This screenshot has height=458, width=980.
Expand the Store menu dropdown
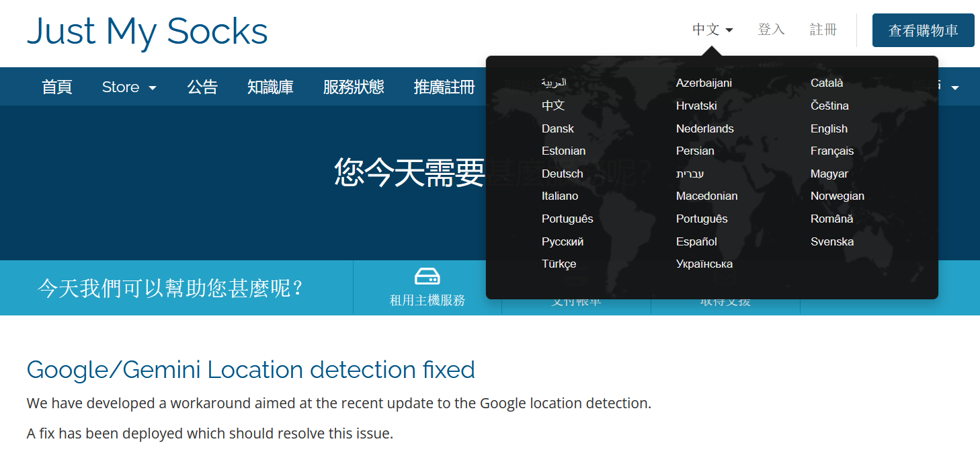coord(129,87)
